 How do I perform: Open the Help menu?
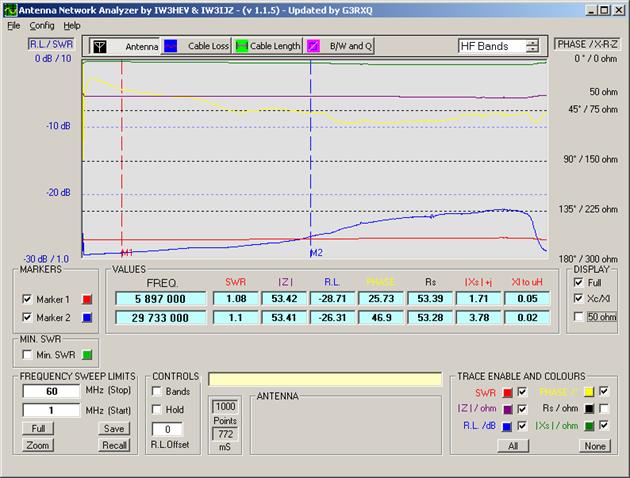(x=72, y=25)
